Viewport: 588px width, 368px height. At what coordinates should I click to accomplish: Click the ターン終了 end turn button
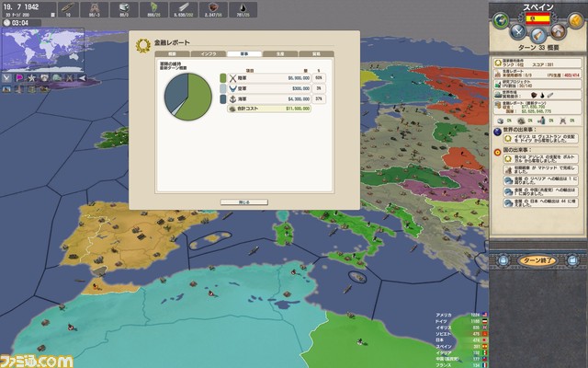[x=537, y=260]
